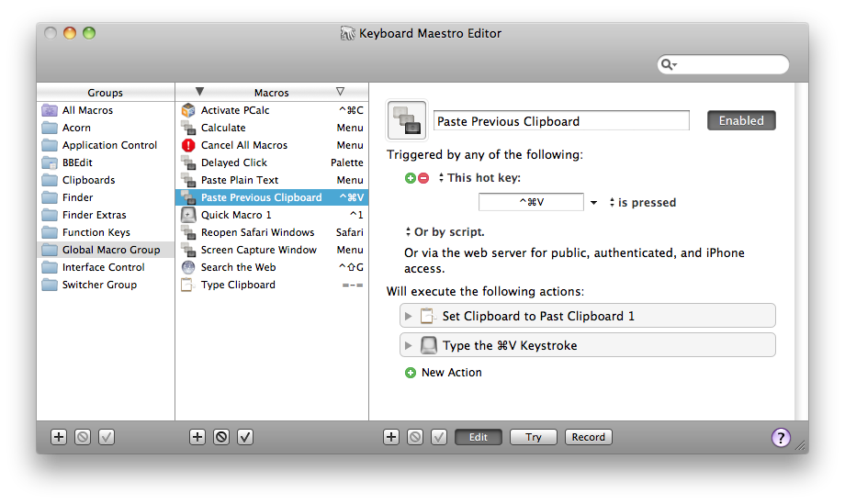Select the Paste Previous Clipboard macro row
The image size is (845, 504).
[272, 197]
